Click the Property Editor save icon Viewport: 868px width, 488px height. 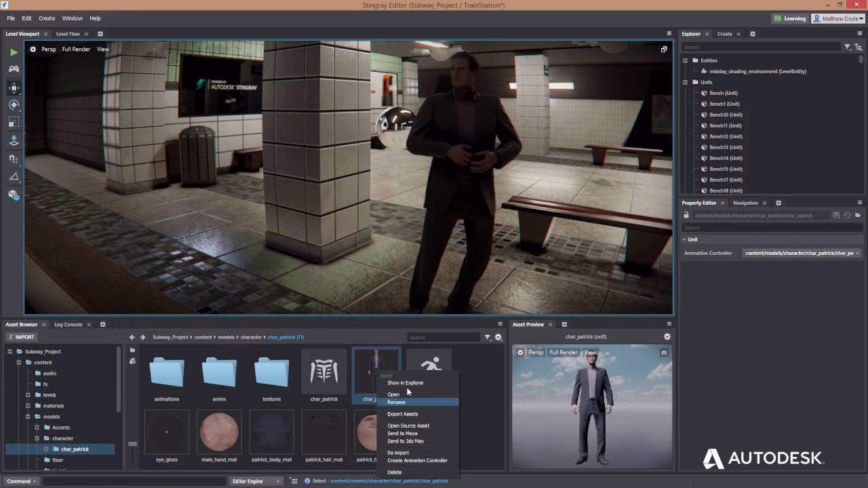point(836,216)
